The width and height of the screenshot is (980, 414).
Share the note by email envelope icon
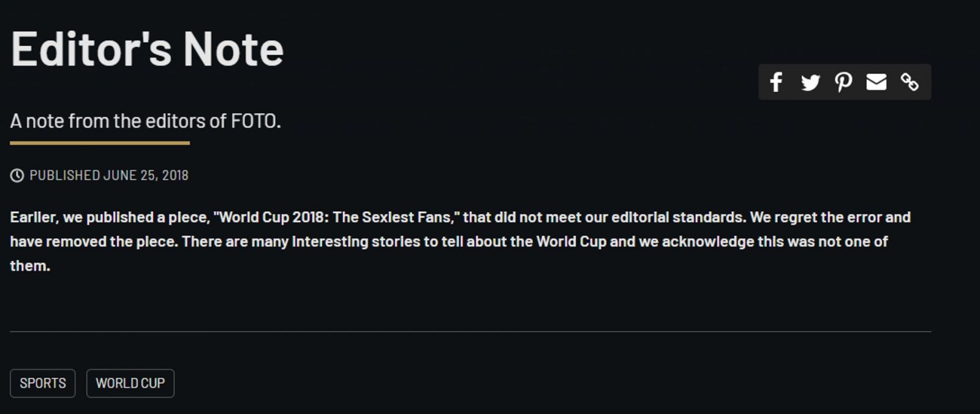tap(876, 82)
